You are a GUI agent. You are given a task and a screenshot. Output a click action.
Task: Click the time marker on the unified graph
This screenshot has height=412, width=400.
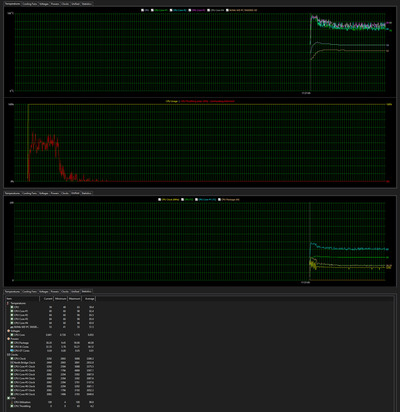point(306,282)
